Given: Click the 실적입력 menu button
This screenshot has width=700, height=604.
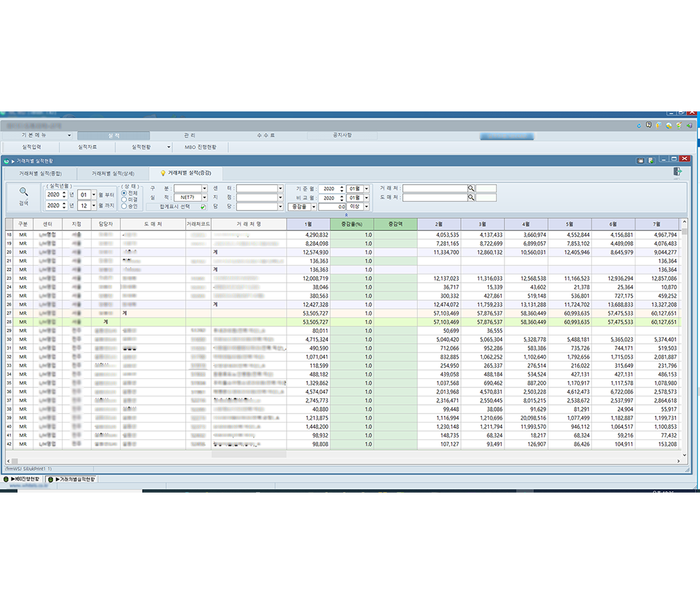Looking at the screenshot, I should [x=32, y=147].
